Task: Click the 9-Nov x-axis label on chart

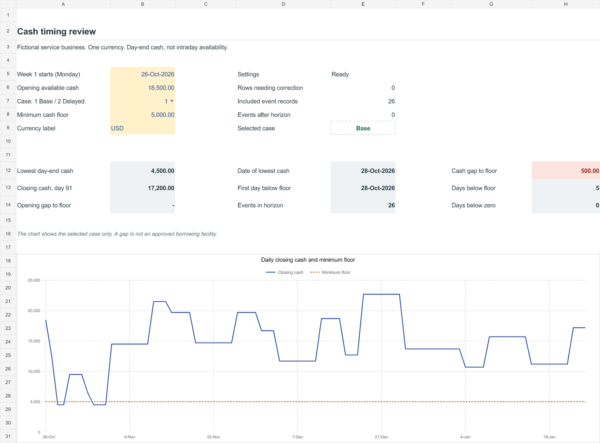Action: click(129, 436)
